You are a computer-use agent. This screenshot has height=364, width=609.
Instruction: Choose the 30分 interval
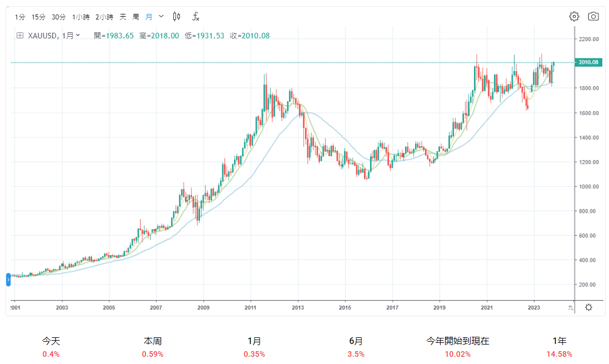58,17
